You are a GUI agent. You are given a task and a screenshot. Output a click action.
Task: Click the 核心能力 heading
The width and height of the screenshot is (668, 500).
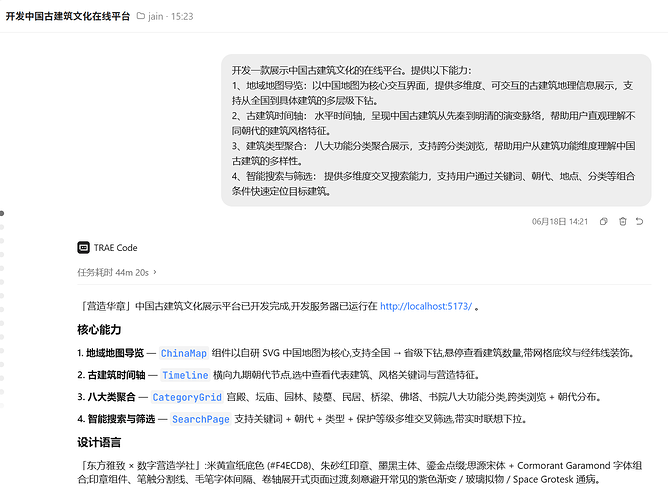(99, 330)
